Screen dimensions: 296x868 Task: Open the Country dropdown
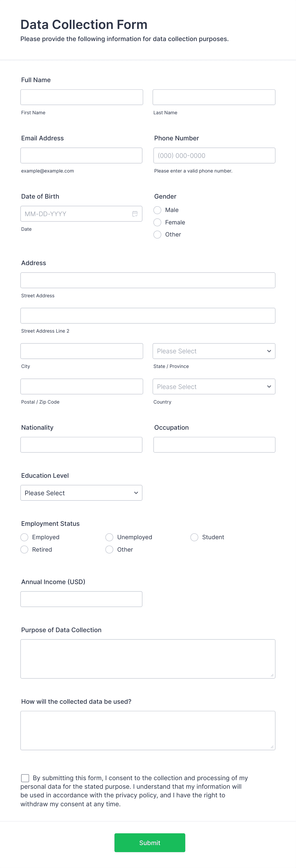[214, 386]
